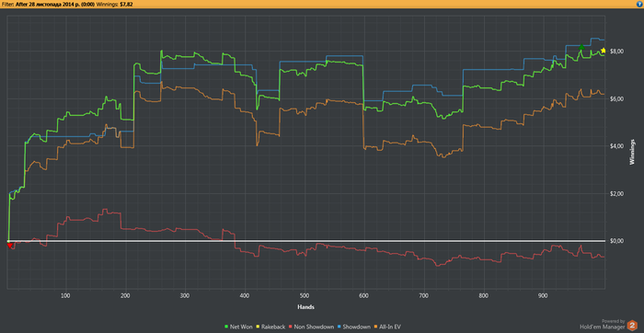
Task: Click the '$8,00' axis label
Action: pyautogui.click(x=618, y=52)
